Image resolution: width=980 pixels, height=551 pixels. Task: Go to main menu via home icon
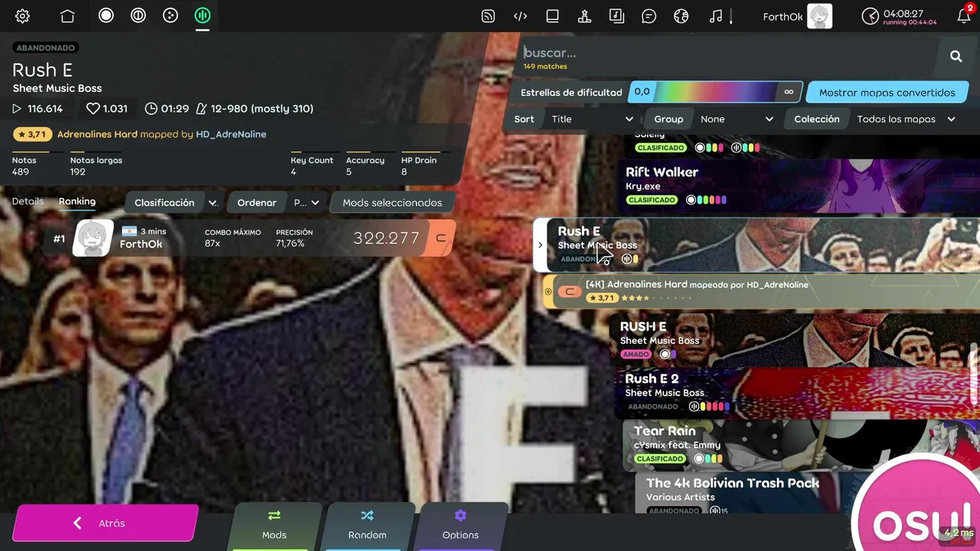[x=67, y=16]
